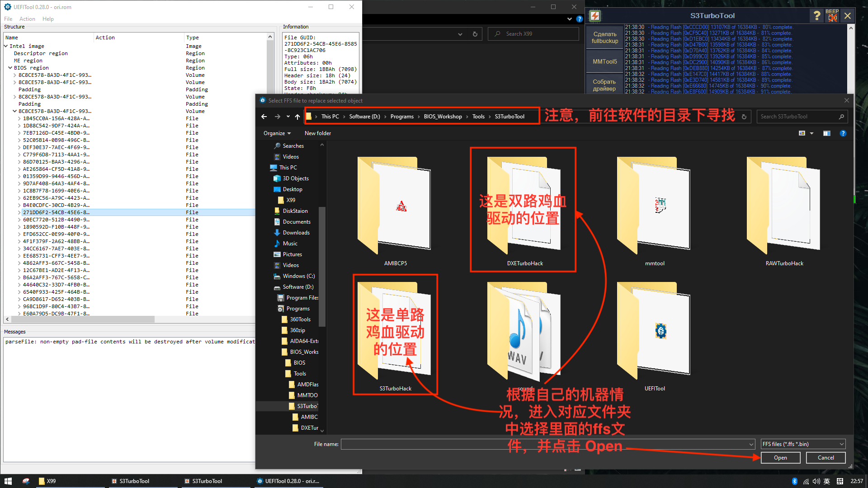
Task: Select Descriptor region tree row
Action: 41,53
